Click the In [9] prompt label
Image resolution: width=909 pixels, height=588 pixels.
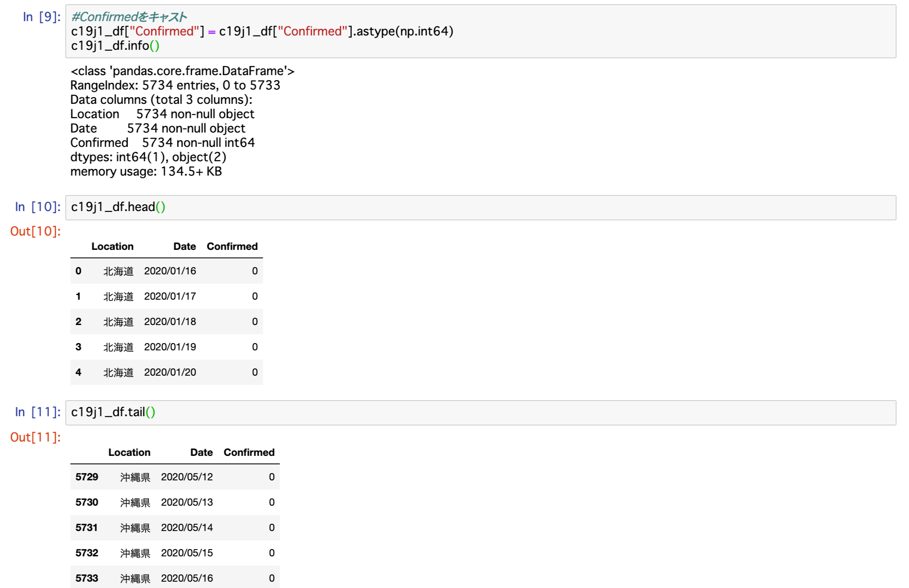tap(41, 17)
